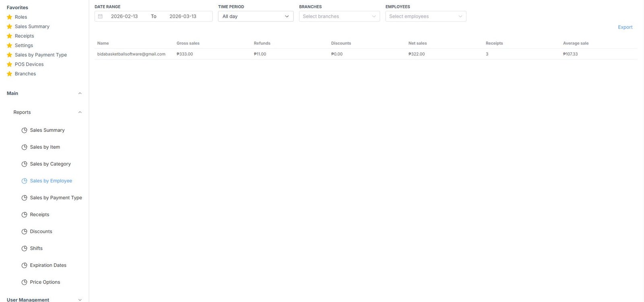Click the icon beside Expiration Dates report

pos(24,265)
